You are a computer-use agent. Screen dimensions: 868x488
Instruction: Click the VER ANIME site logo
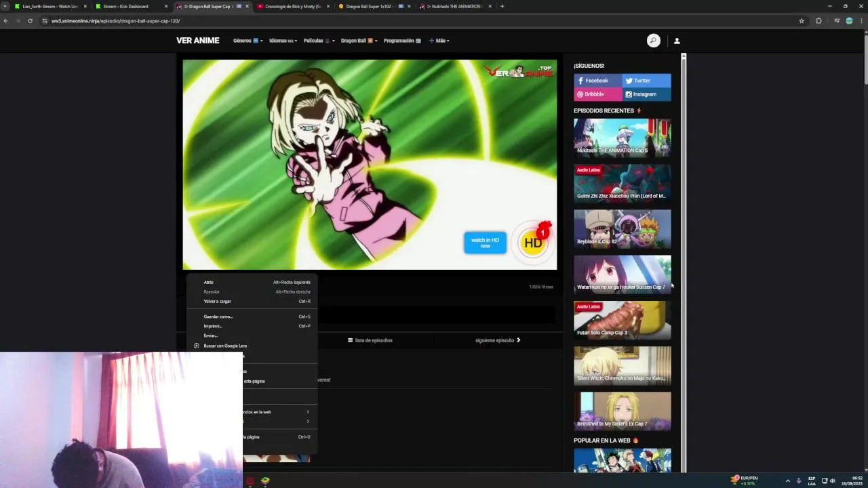pos(197,41)
